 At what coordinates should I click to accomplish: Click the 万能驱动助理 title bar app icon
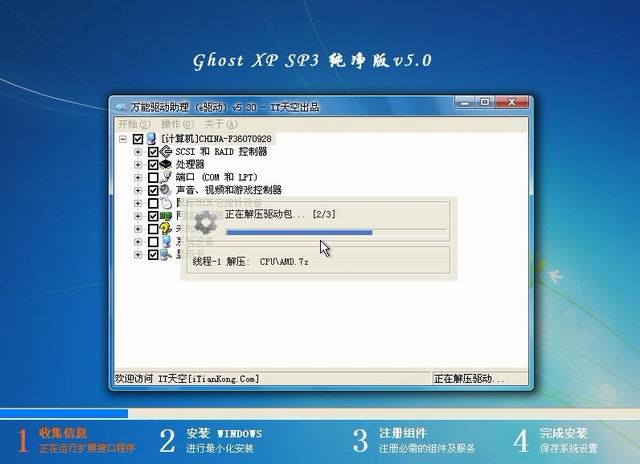(122, 107)
